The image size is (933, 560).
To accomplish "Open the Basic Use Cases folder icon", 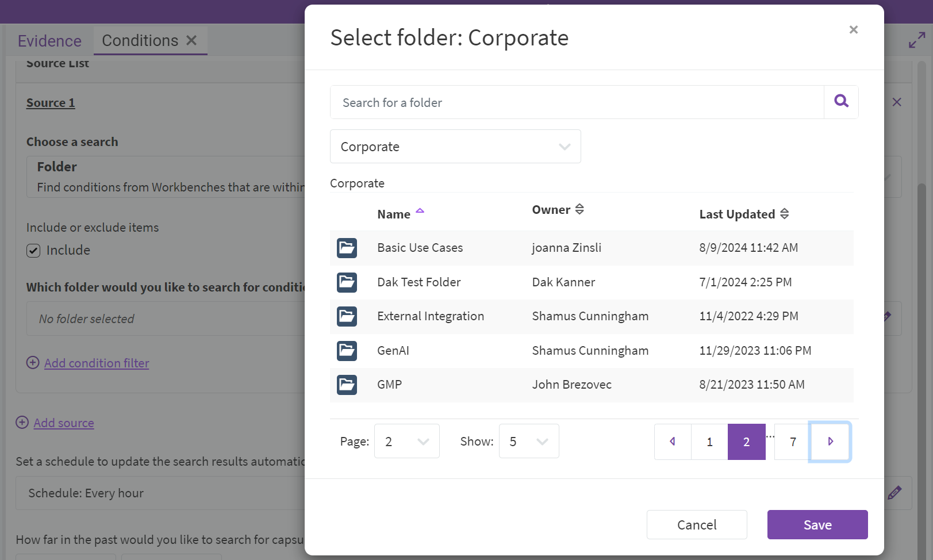I will pyautogui.click(x=347, y=248).
